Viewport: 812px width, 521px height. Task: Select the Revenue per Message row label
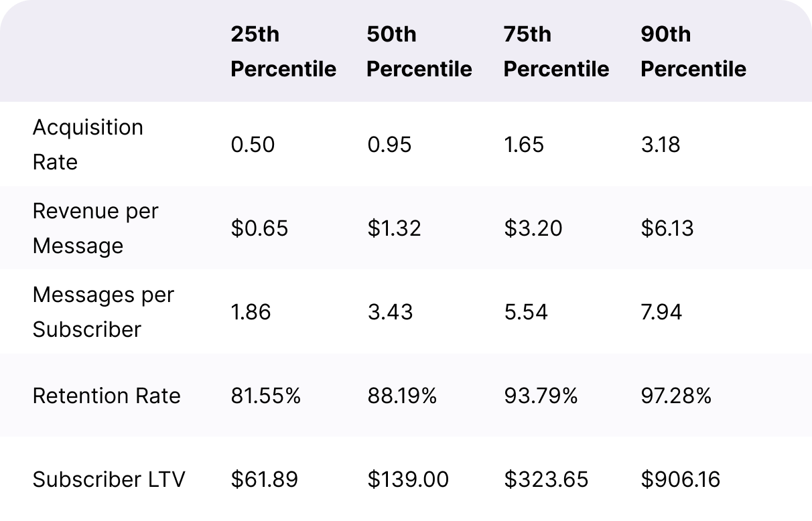click(95, 228)
